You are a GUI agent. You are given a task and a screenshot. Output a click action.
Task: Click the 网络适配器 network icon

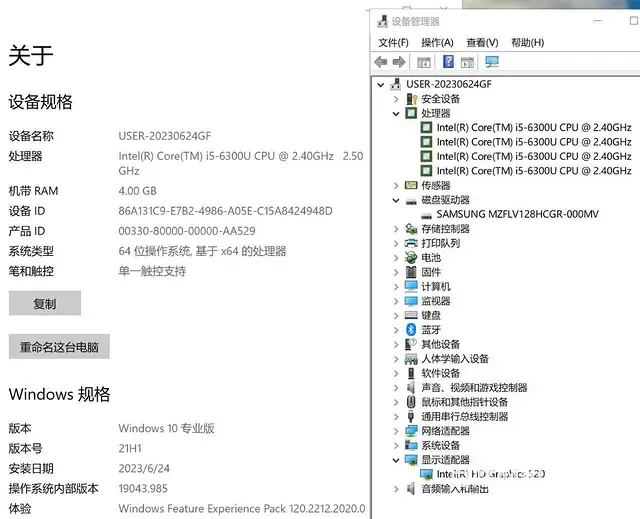(x=411, y=431)
